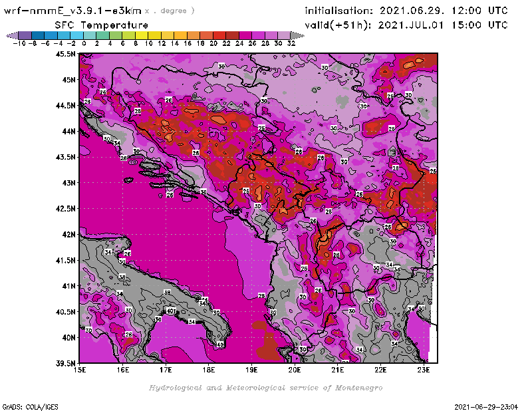Click the '20E' longitude label

point(295,370)
